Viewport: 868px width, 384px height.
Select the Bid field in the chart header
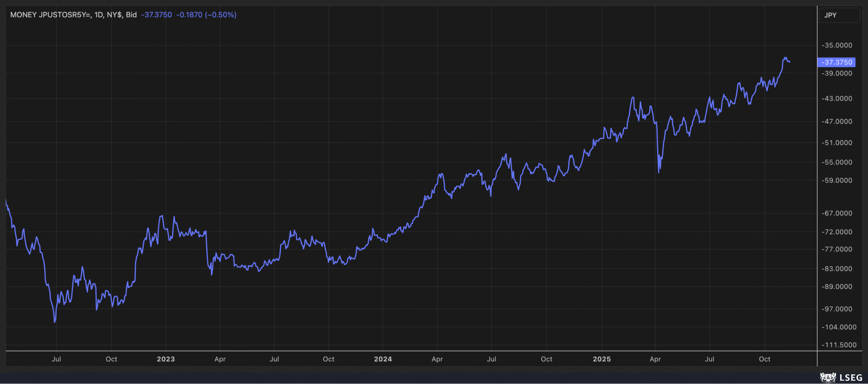[x=131, y=15]
